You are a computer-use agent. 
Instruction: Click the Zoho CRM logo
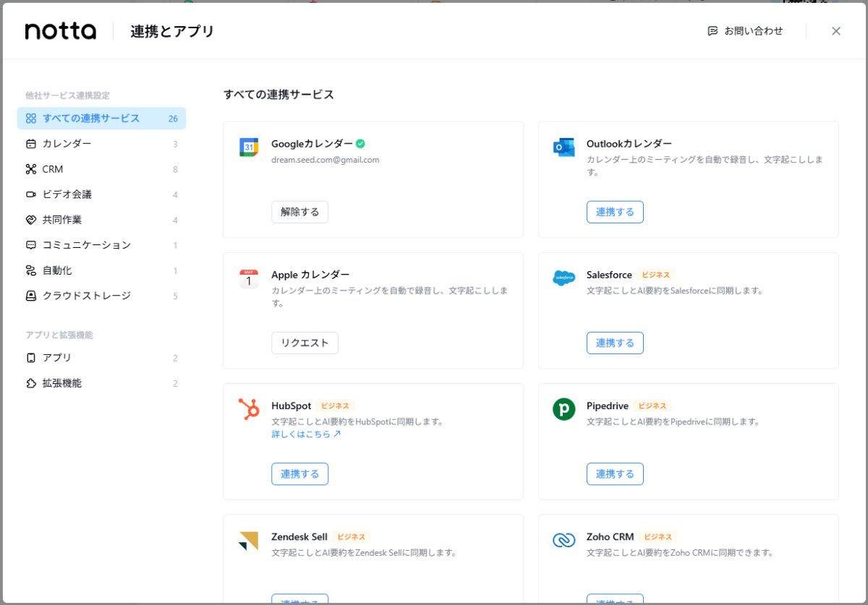[563, 541]
